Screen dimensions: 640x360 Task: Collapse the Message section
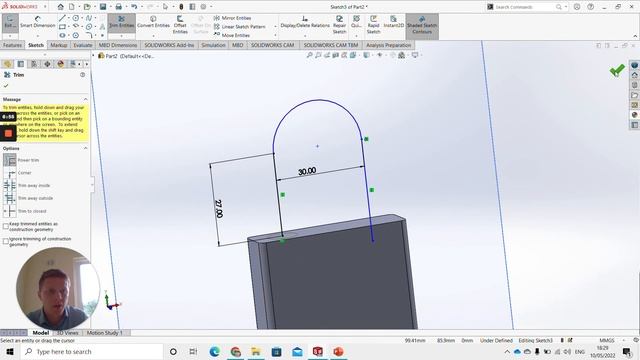[x=85, y=99]
